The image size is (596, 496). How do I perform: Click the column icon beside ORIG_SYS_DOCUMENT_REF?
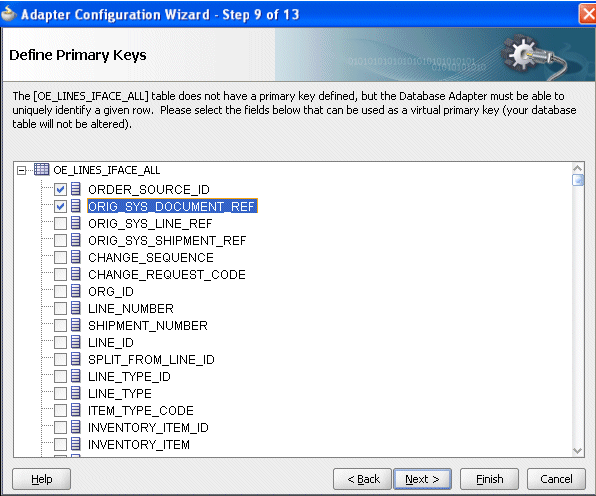76,206
